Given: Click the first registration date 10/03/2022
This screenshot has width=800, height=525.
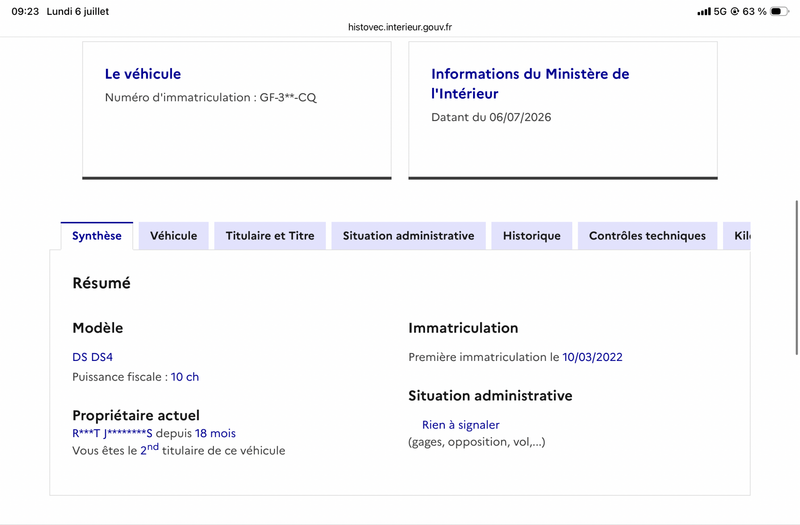Looking at the screenshot, I should pos(592,357).
